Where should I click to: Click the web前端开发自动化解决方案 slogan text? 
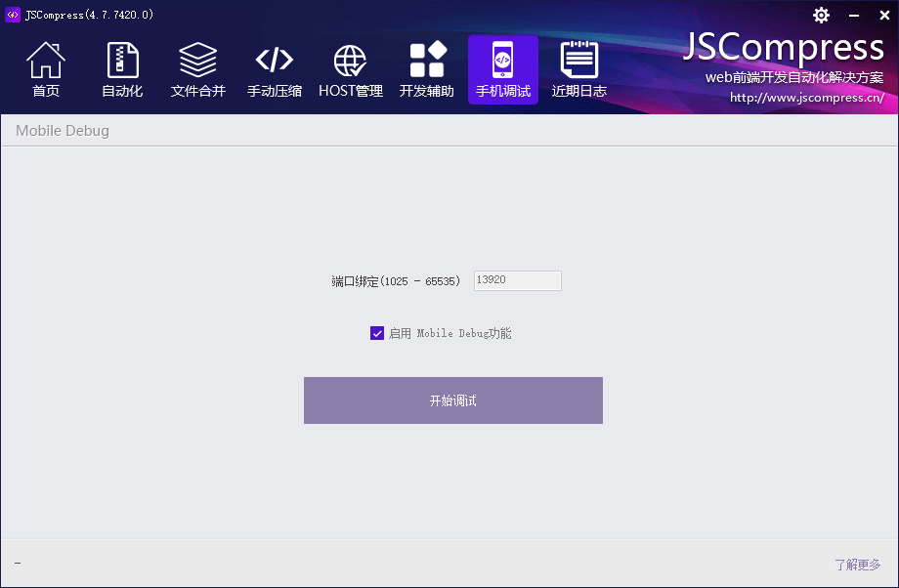[794, 77]
